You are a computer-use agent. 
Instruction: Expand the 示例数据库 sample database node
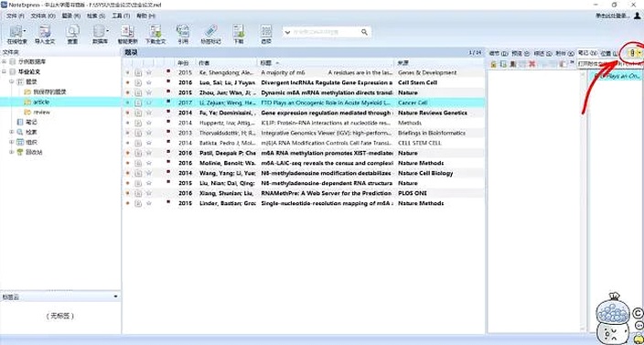[4, 61]
